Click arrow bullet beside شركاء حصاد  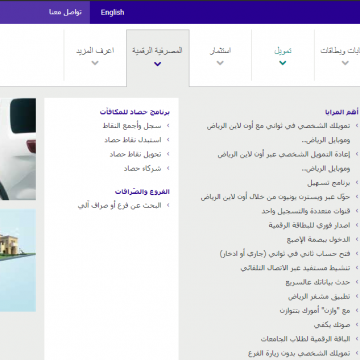pyautogui.click(x=168, y=168)
